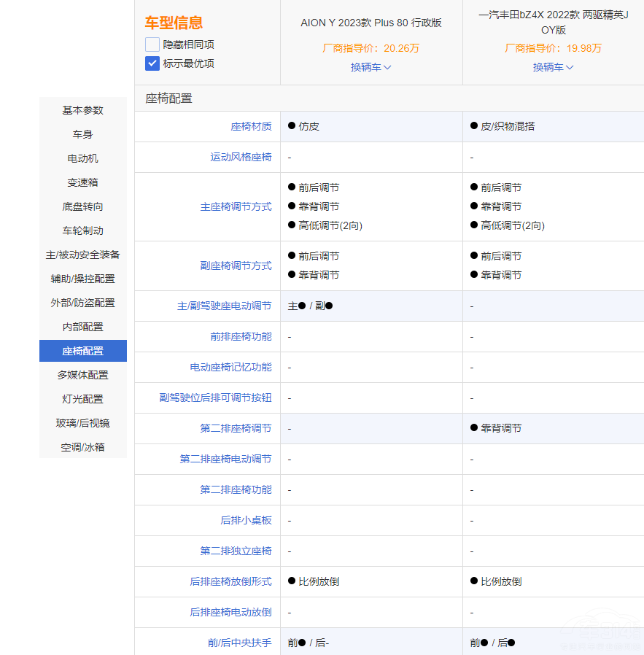Select 底盘转向 in the sidebar
644x655 pixels.
82,206
